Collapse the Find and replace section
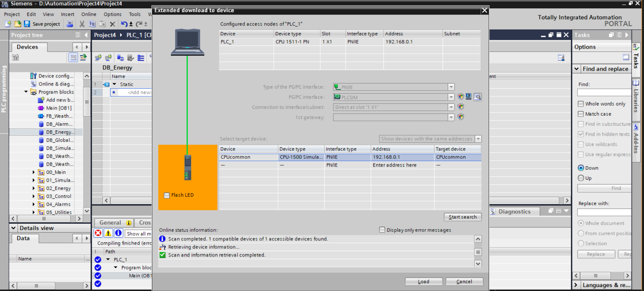The image size is (644, 291). (x=576, y=69)
